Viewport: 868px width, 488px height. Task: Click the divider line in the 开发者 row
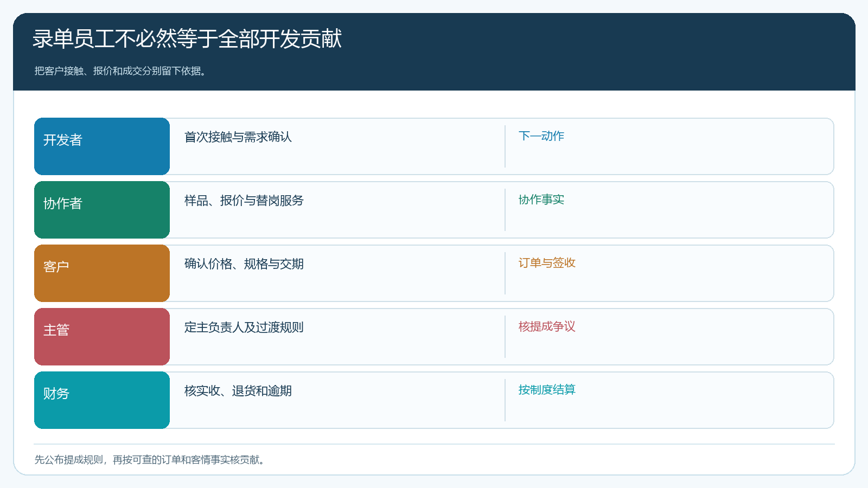click(x=505, y=146)
